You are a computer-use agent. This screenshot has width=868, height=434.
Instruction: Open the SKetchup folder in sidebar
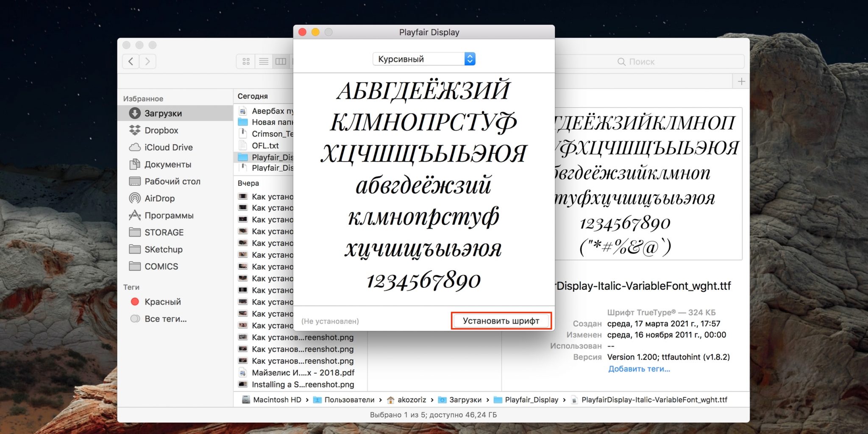(x=175, y=249)
